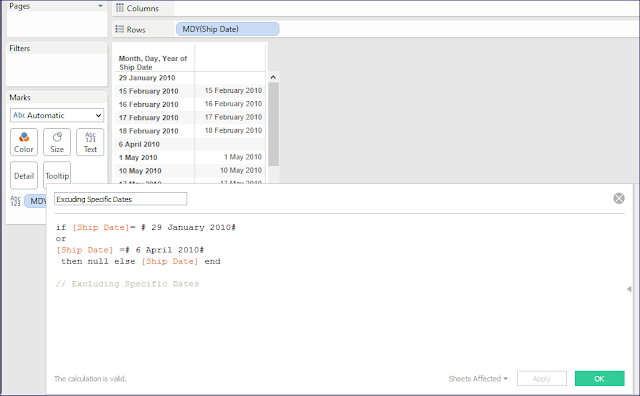640x396 pixels.
Task: Open the Detail marks card
Action: click(x=24, y=176)
